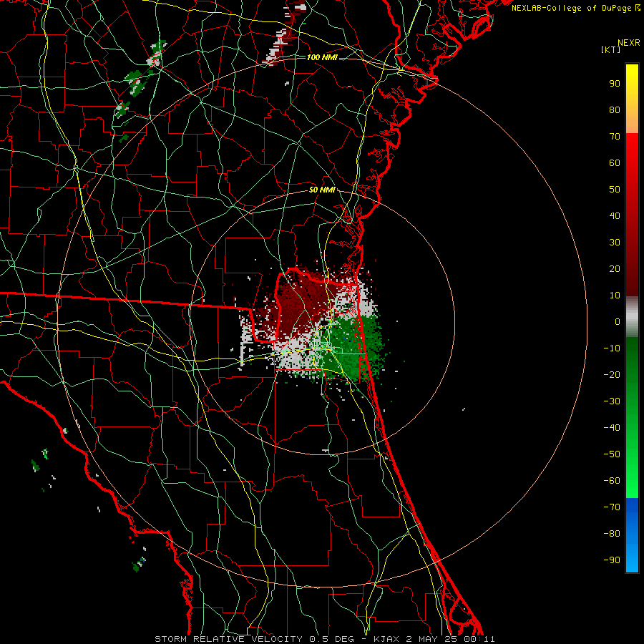
Task: Pick the blue segment of the color bar
Action: tap(632, 535)
